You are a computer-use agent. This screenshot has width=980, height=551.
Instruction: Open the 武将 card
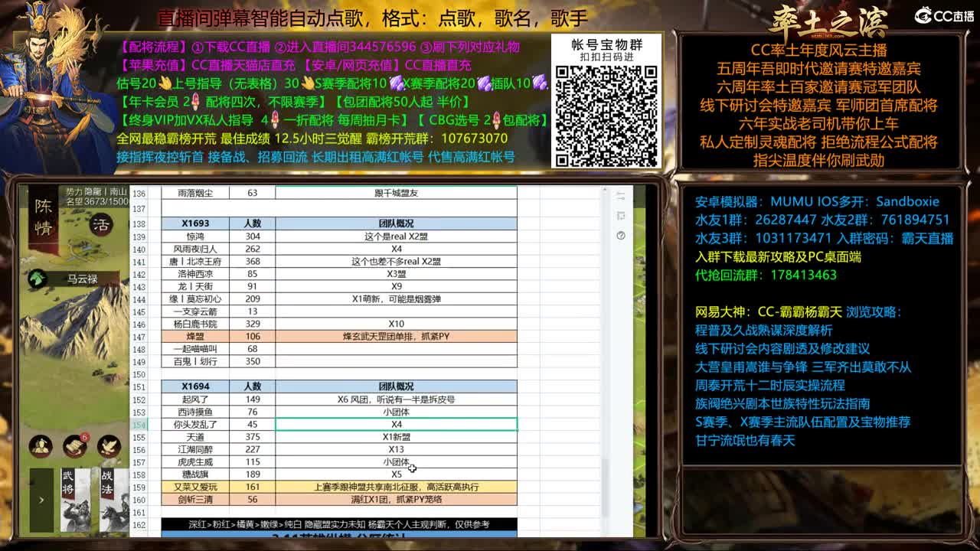pos(76,499)
